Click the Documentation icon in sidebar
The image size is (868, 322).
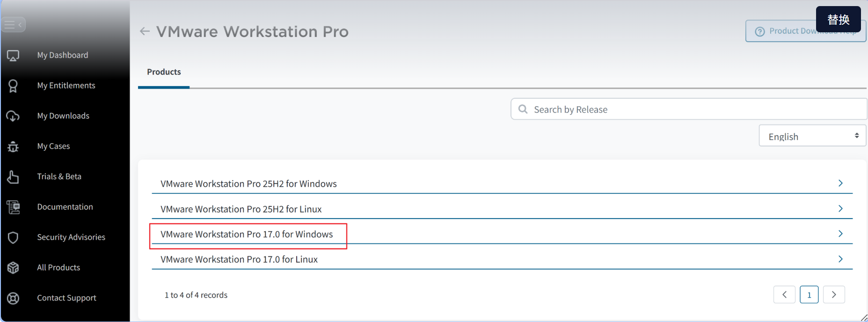click(x=13, y=207)
